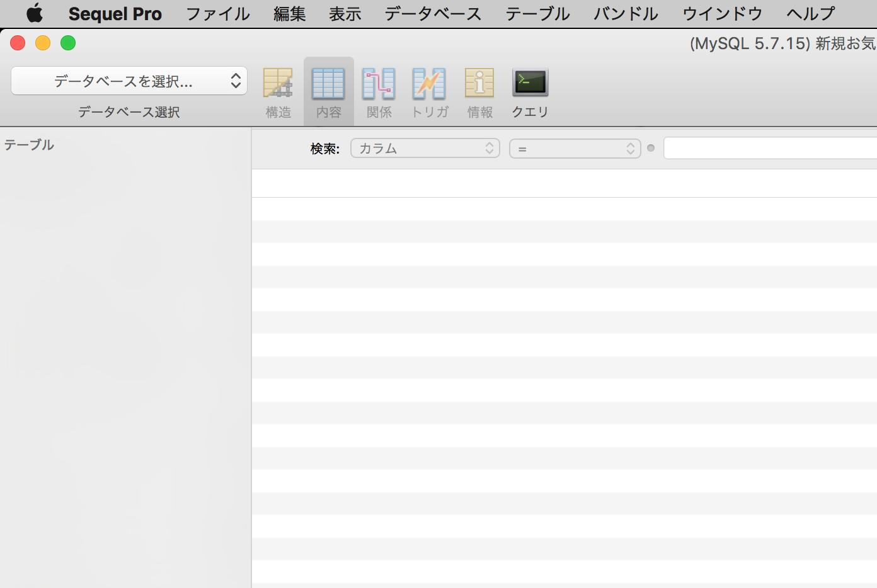Expand the データベースを選択 dropdown
The width and height of the screenshot is (877, 588).
pos(129,81)
